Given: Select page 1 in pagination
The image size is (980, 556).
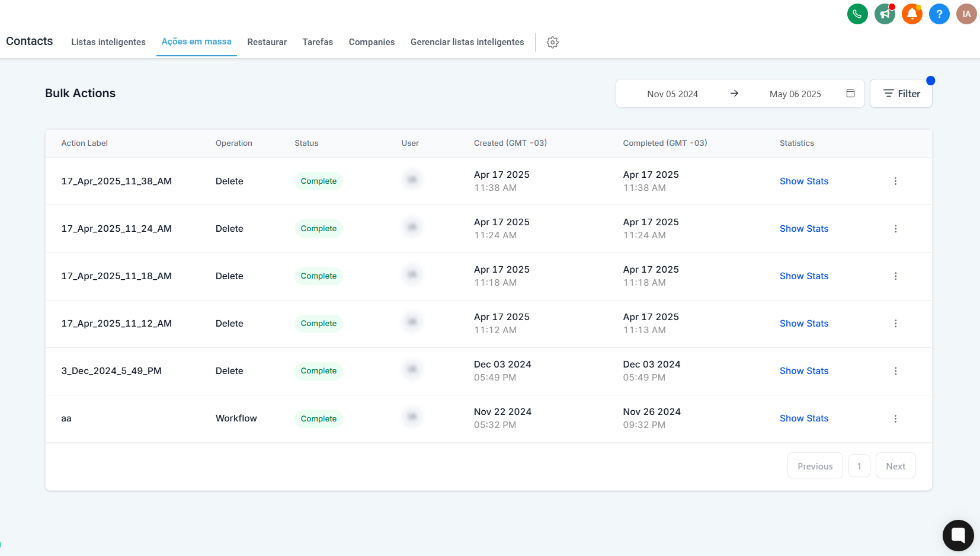Looking at the screenshot, I should tap(859, 466).
